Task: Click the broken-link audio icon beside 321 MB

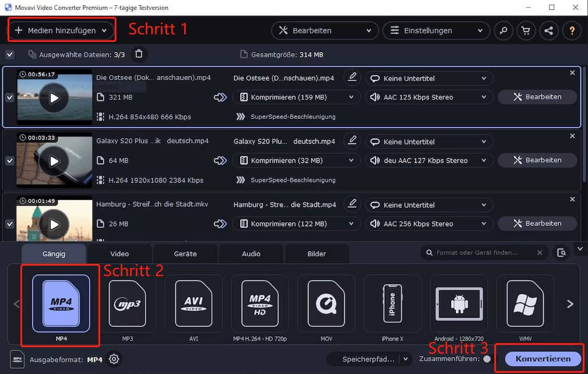Action: (220, 97)
